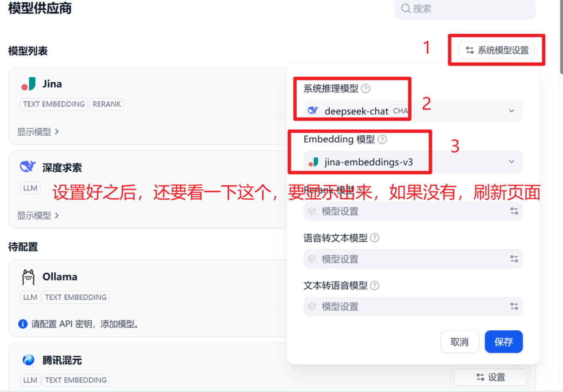Click the Jina icon in Embedding dropdown
Image resolution: width=563 pixels, height=392 pixels.
(313, 162)
